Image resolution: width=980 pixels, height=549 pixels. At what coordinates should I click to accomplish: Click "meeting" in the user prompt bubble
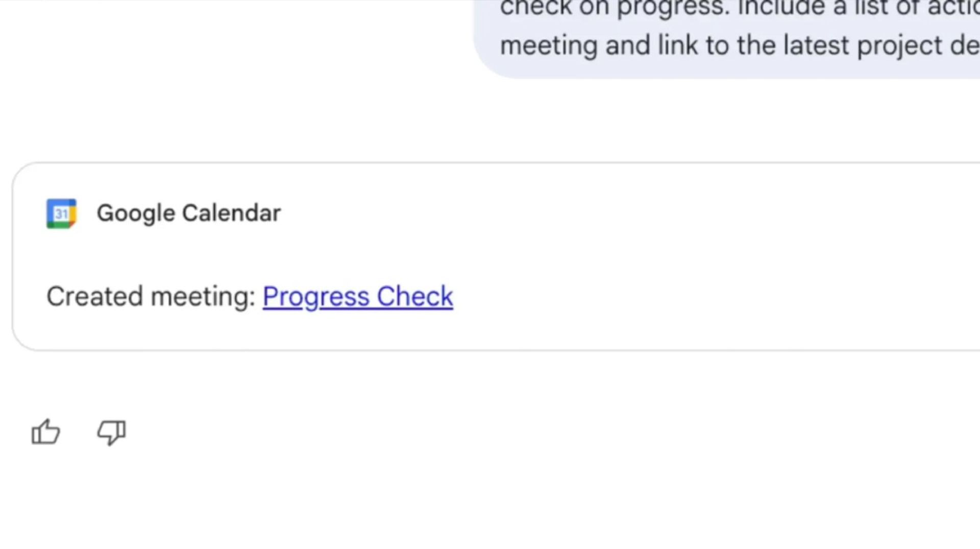tap(549, 46)
